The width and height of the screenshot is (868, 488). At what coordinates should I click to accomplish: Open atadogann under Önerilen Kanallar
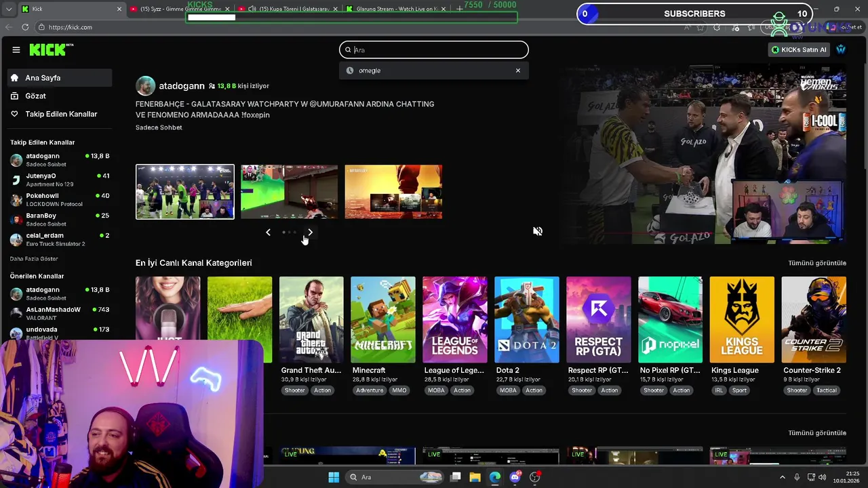click(60, 293)
